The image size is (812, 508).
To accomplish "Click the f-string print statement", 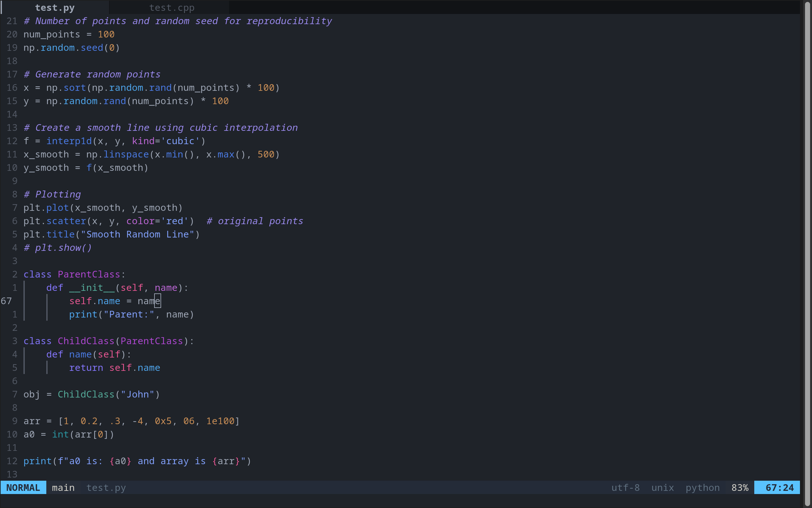I will point(137,461).
